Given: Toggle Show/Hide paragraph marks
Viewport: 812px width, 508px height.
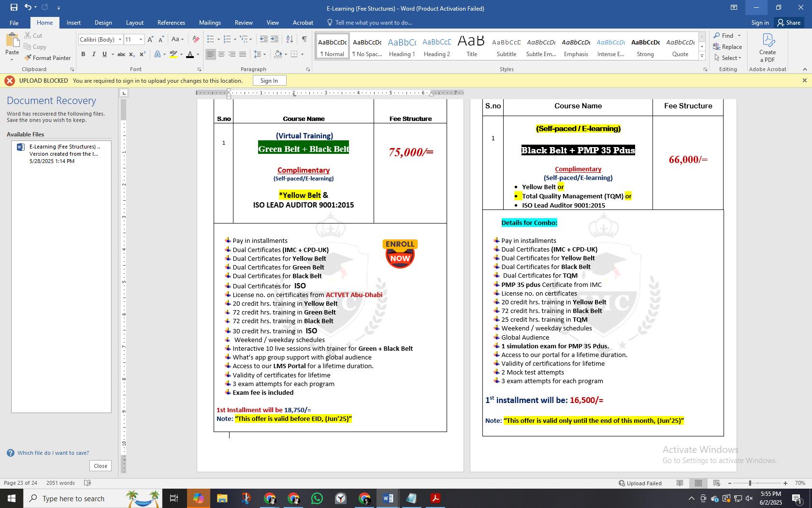Looking at the screenshot, I should coord(304,39).
